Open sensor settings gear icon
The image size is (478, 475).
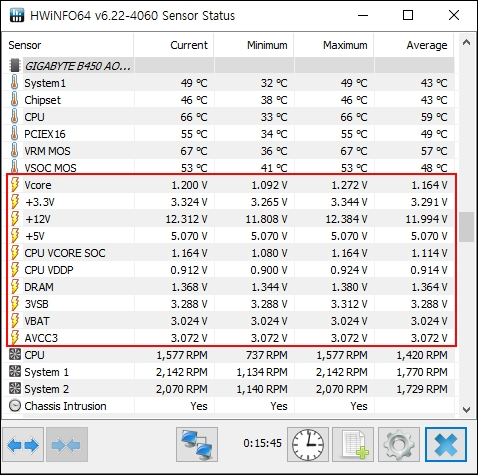click(x=399, y=445)
